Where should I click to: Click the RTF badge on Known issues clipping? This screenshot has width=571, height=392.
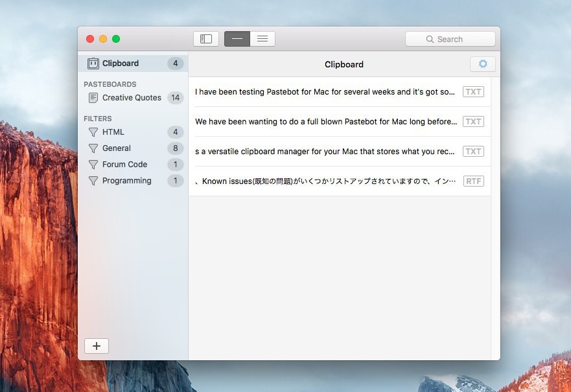(x=473, y=181)
